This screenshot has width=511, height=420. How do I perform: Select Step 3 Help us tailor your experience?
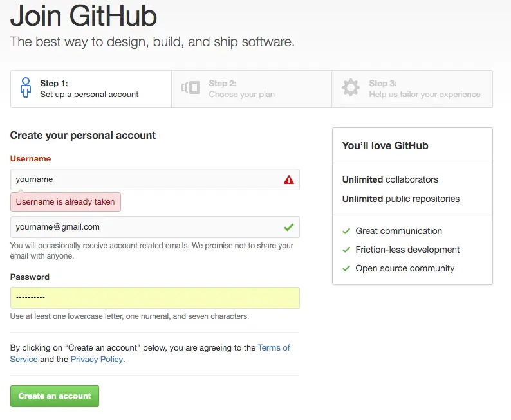[x=413, y=89]
